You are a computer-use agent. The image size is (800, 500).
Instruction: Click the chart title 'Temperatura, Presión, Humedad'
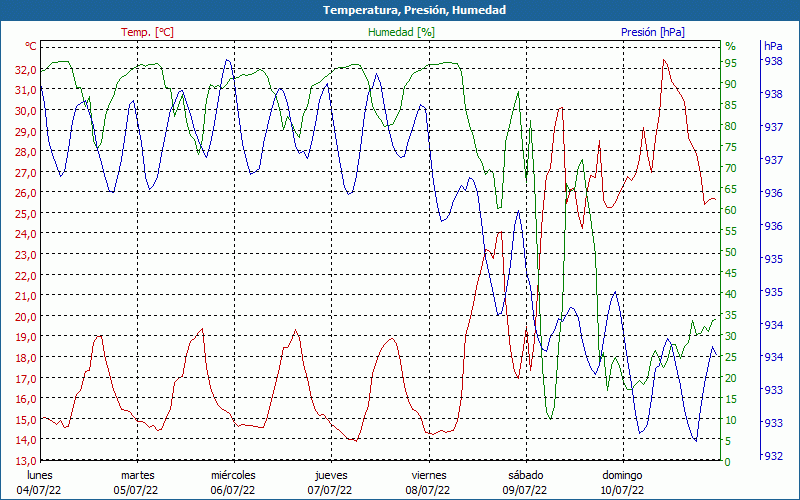pos(414,10)
